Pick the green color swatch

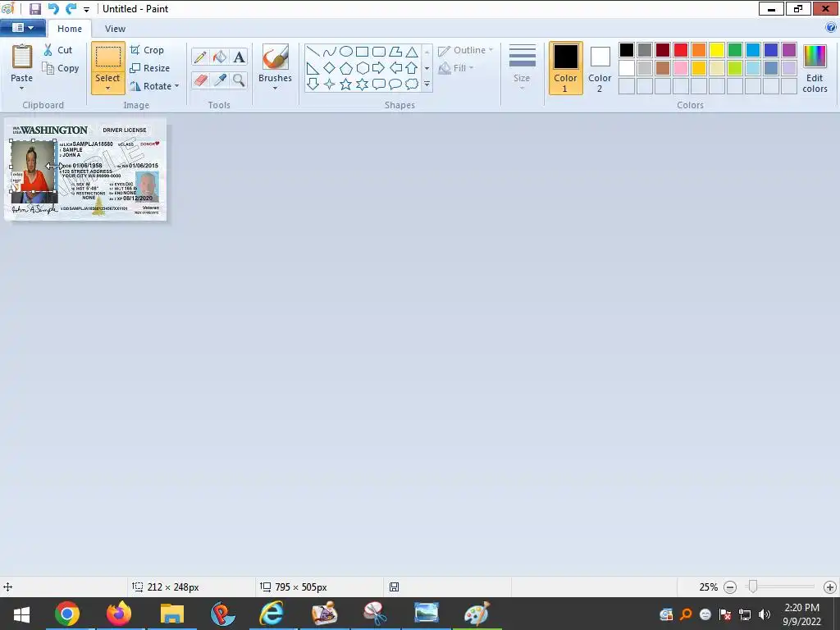pyautogui.click(x=735, y=50)
